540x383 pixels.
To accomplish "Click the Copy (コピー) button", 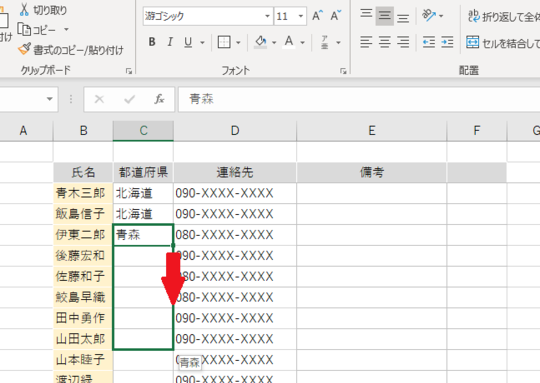I will point(37,30).
